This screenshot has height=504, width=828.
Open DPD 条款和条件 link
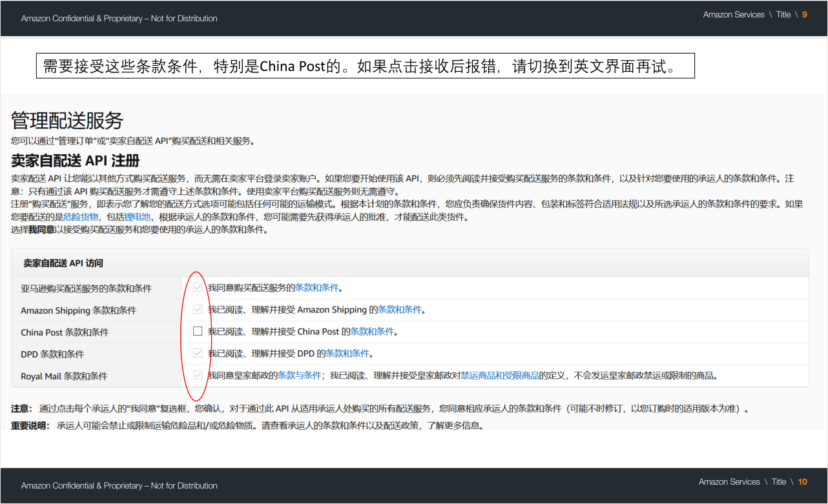(347, 354)
